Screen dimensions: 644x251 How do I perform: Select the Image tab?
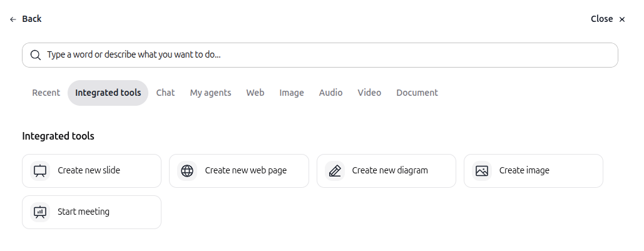click(x=292, y=93)
